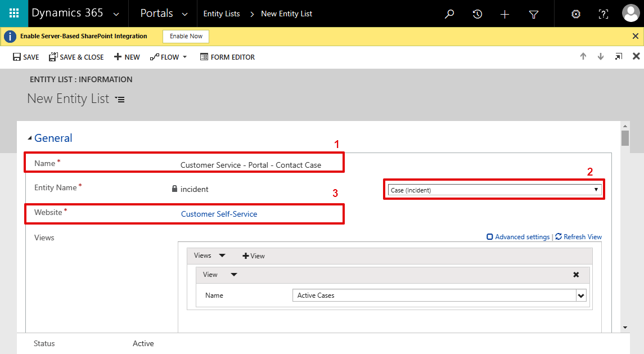The image size is (644, 354).
Task: Click the Refresh View link
Action: point(578,237)
